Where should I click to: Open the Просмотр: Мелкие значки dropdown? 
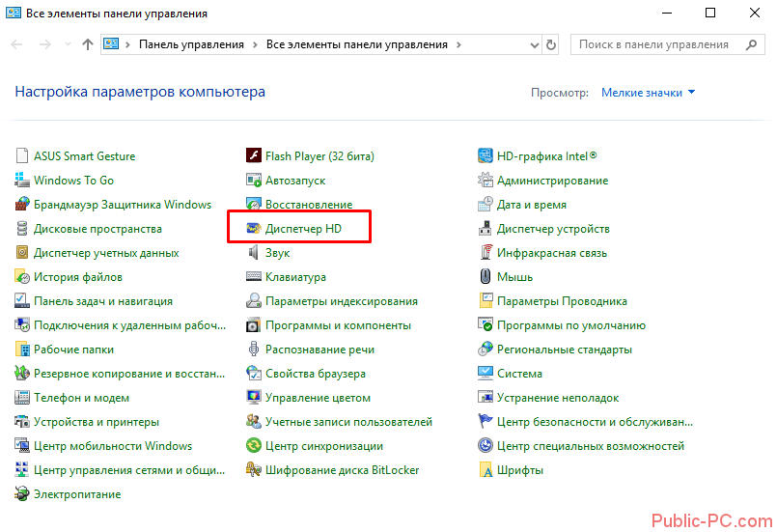(x=648, y=93)
